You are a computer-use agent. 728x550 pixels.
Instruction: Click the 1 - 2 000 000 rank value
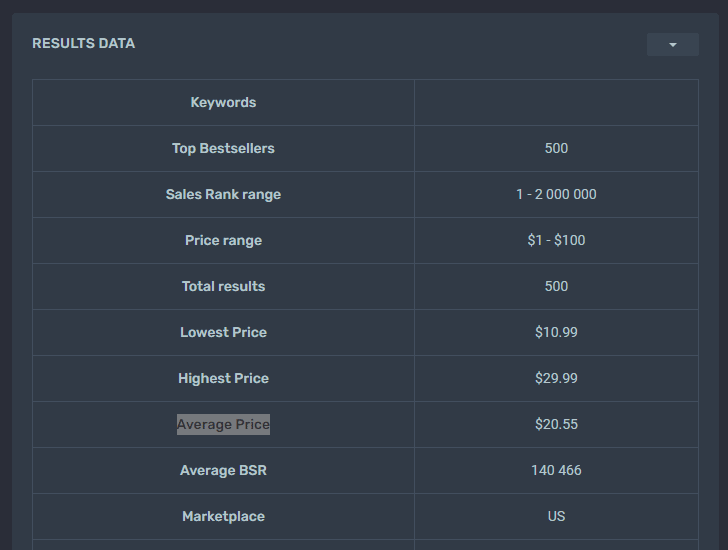[556, 194]
